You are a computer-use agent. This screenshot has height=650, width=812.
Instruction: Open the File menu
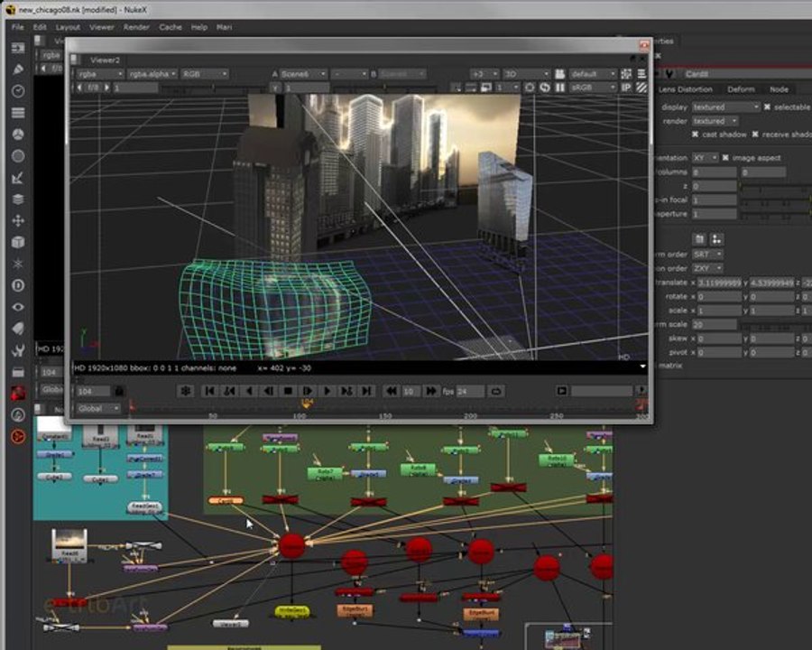[x=18, y=27]
